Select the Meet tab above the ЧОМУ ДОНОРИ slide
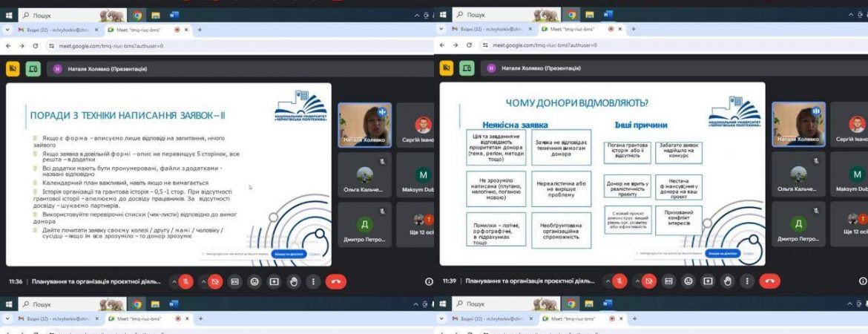The width and height of the screenshot is (868, 334). point(581,30)
